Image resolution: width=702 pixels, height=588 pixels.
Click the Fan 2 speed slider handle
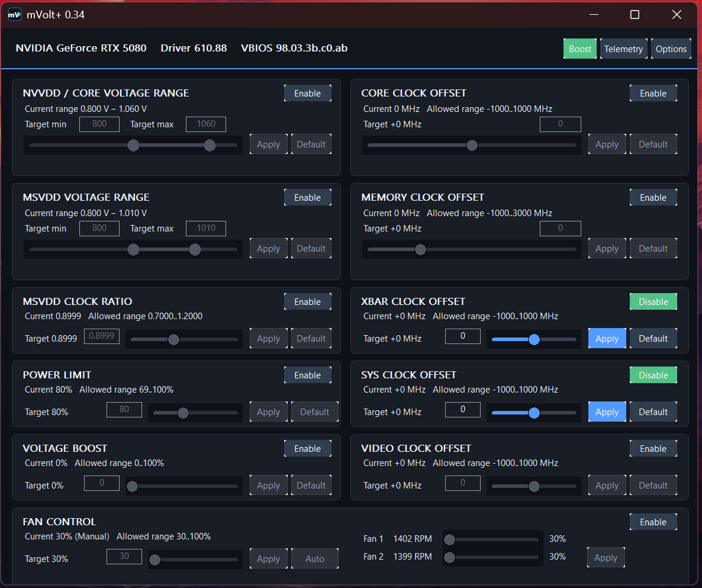click(449, 558)
